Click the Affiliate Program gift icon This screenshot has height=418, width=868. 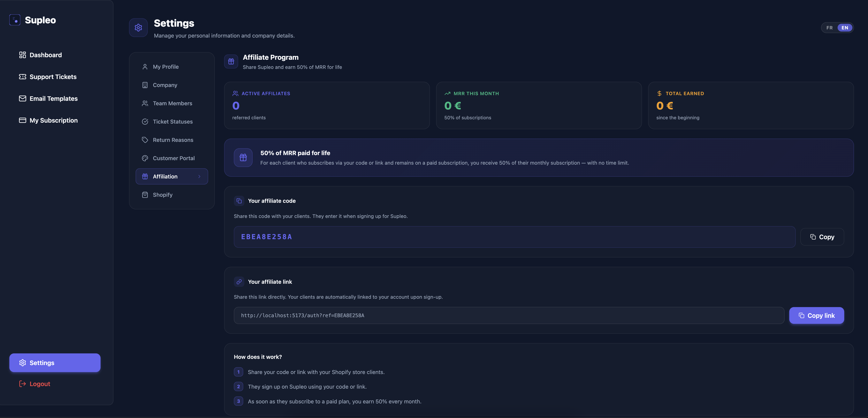(231, 61)
